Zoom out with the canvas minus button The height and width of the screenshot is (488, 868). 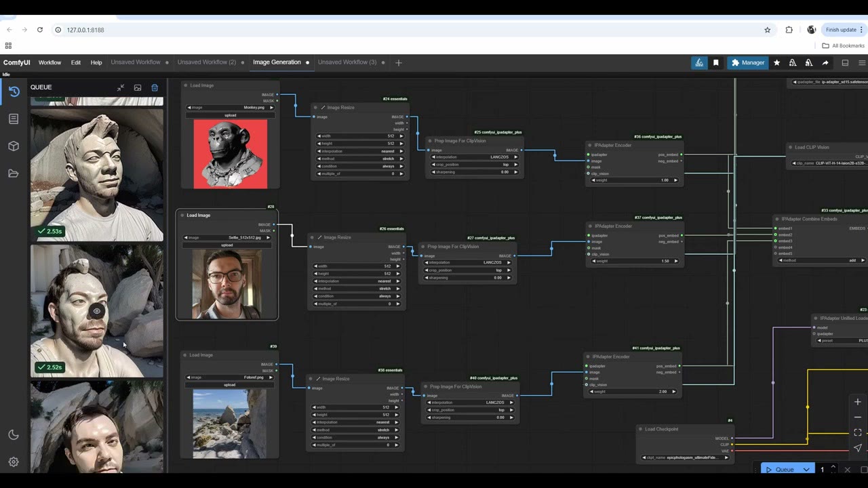[x=858, y=417]
